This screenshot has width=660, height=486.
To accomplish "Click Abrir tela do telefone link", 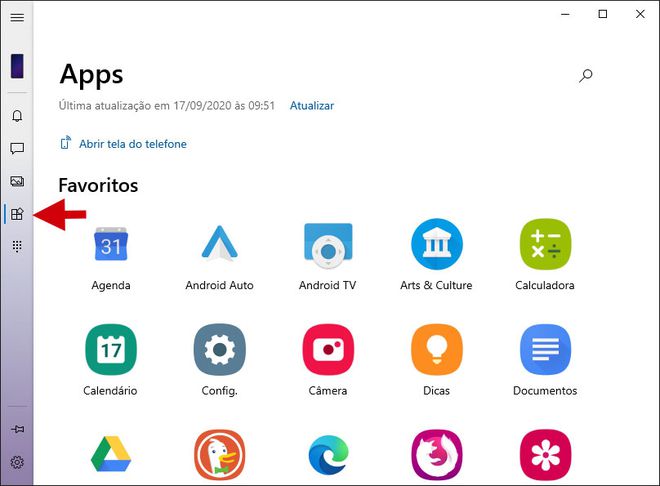I will (x=133, y=144).
